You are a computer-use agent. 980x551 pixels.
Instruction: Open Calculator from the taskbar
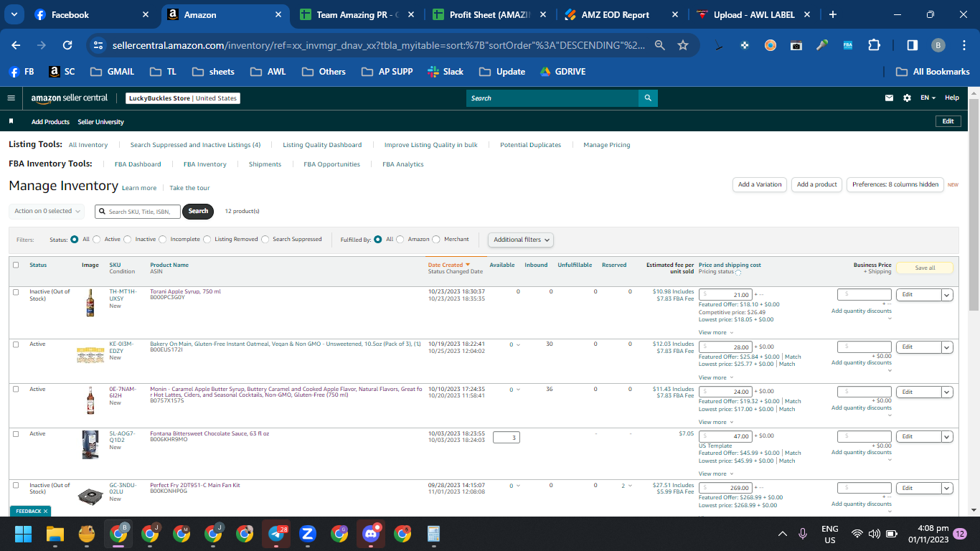point(433,534)
